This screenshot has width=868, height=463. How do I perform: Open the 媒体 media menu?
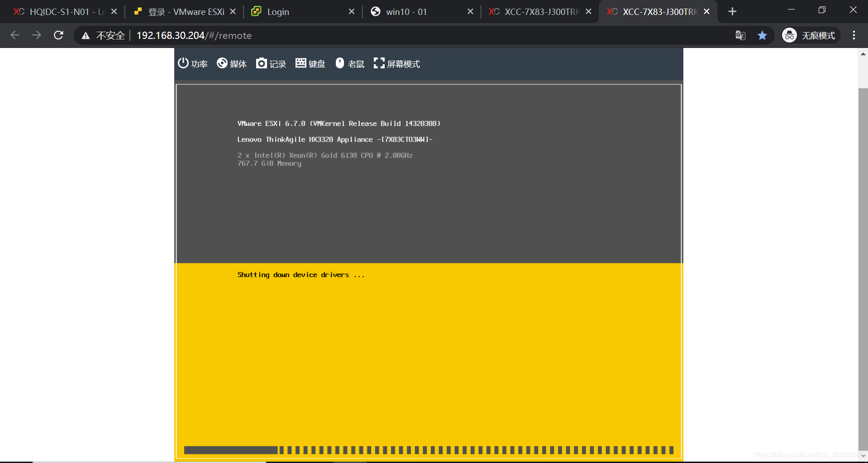coord(232,64)
